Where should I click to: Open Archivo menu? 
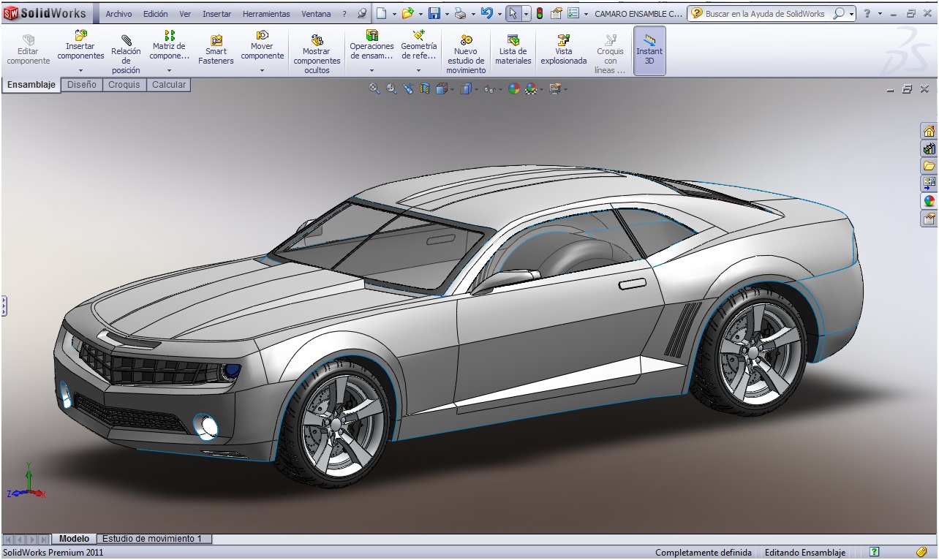click(x=118, y=14)
